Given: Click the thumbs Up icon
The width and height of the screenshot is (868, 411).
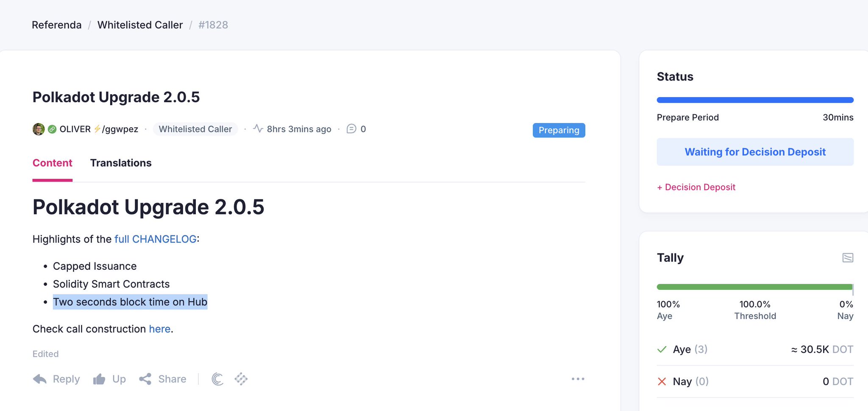Looking at the screenshot, I should click(99, 379).
